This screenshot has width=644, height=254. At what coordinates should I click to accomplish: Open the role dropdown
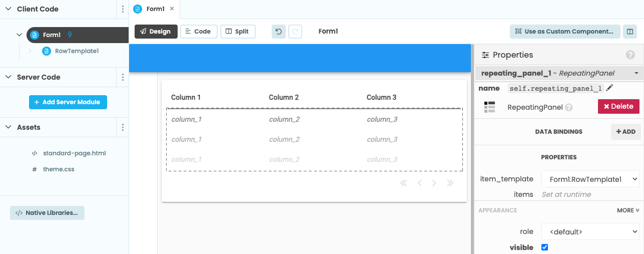590,231
